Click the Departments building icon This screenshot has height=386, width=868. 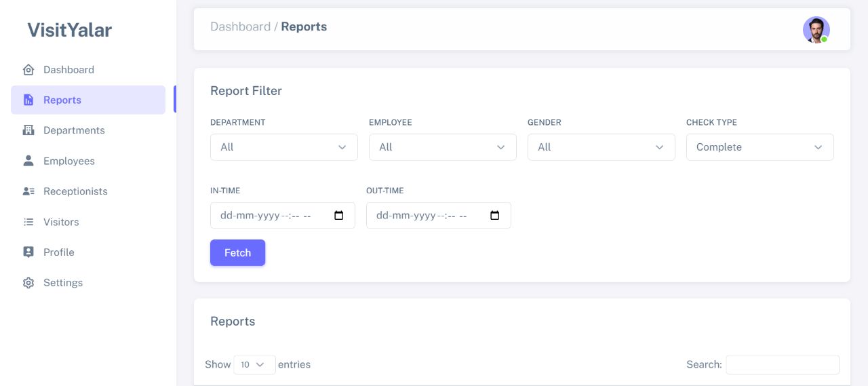click(x=28, y=130)
